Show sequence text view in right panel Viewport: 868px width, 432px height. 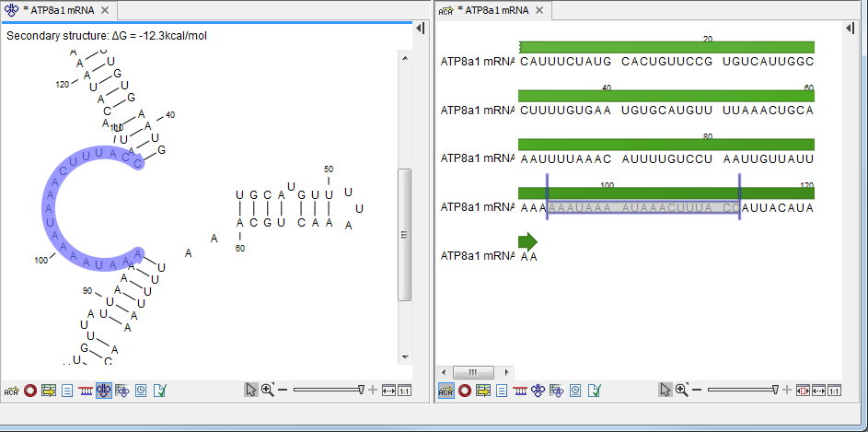pyautogui.click(x=502, y=391)
